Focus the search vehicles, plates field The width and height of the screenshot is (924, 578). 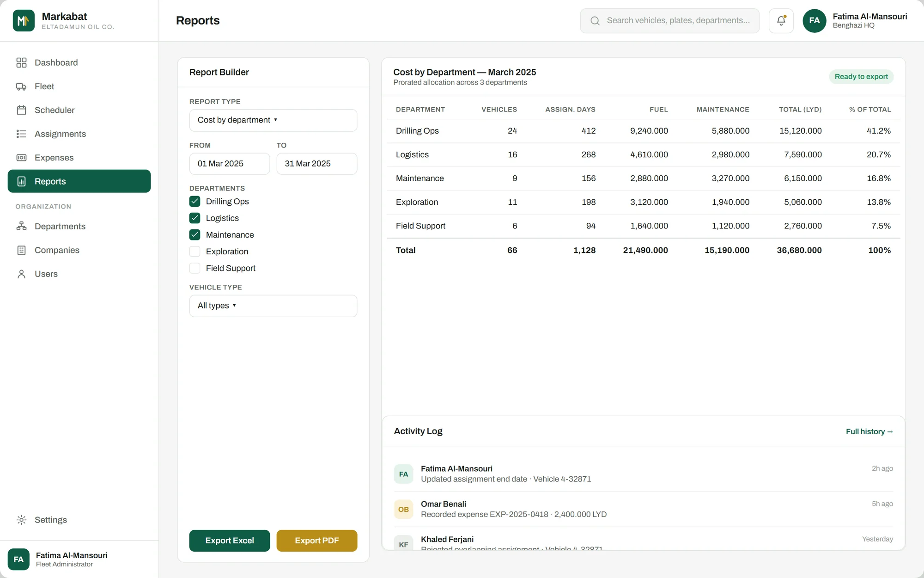[x=669, y=21]
